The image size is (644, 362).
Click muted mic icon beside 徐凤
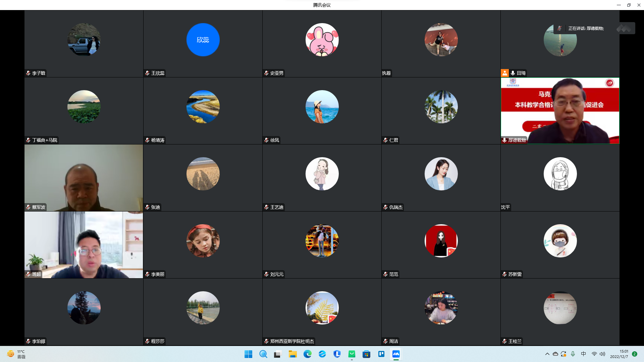click(x=266, y=140)
